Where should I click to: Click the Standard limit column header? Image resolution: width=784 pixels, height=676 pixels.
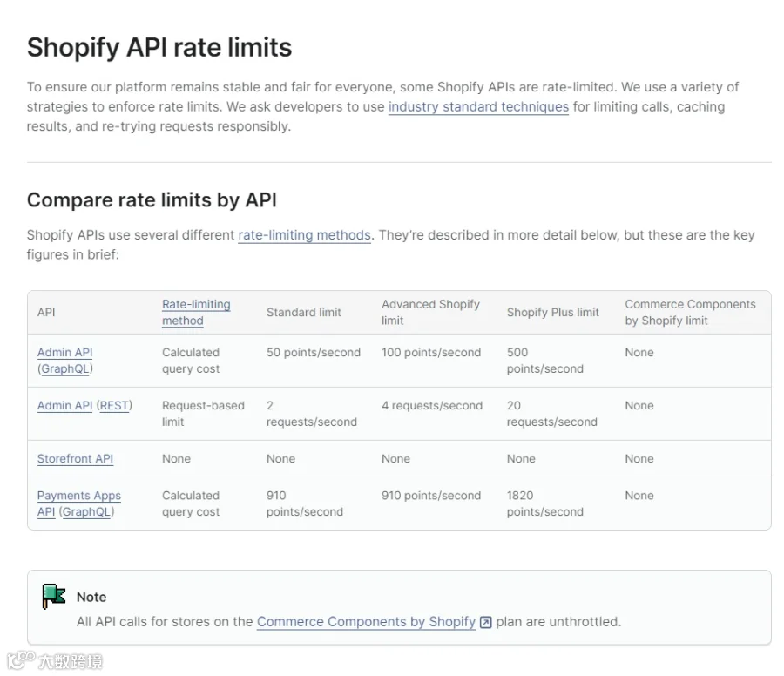[x=303, y=313]
